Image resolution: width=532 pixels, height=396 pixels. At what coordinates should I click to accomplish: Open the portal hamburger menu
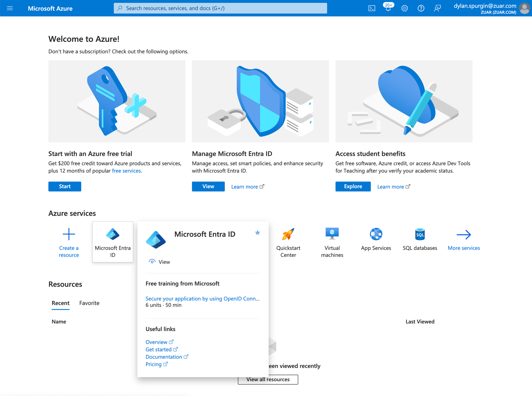[10, 8]
